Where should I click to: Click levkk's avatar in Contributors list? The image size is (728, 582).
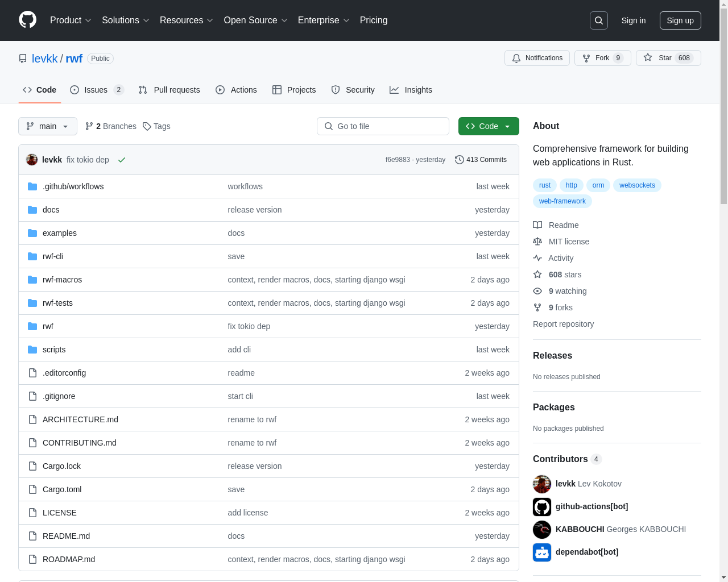point(542,484)
